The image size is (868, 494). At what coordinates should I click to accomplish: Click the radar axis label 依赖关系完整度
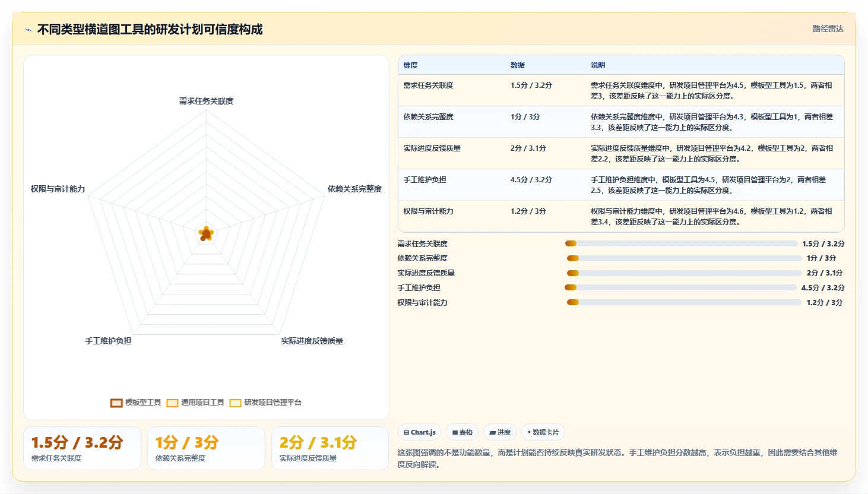coord(354,189)
